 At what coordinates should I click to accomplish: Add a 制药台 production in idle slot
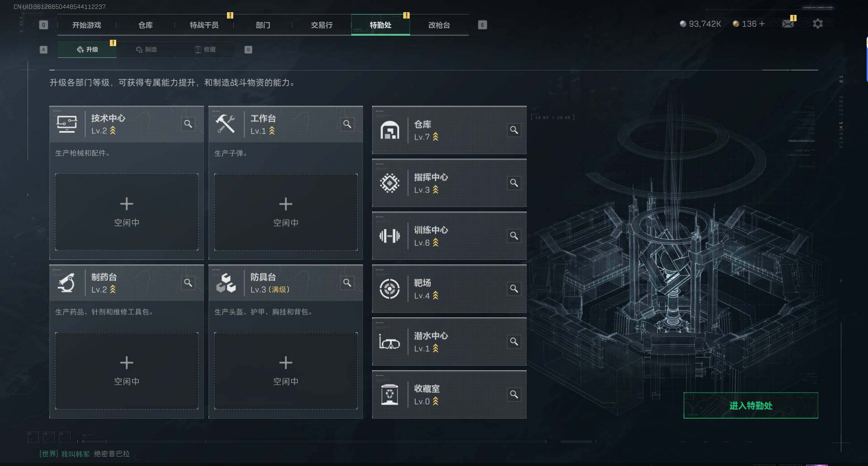pyautogui.click(x=127, y=371)
